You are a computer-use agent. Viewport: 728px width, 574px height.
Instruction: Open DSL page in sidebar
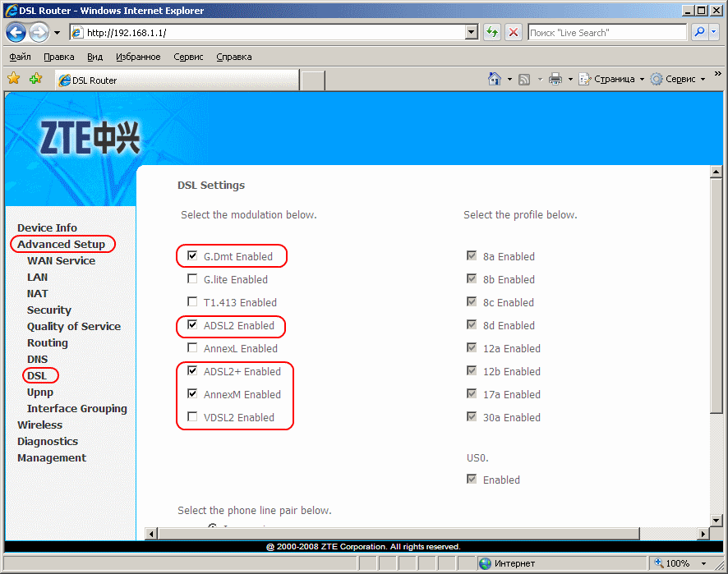(x=37, y=376)
